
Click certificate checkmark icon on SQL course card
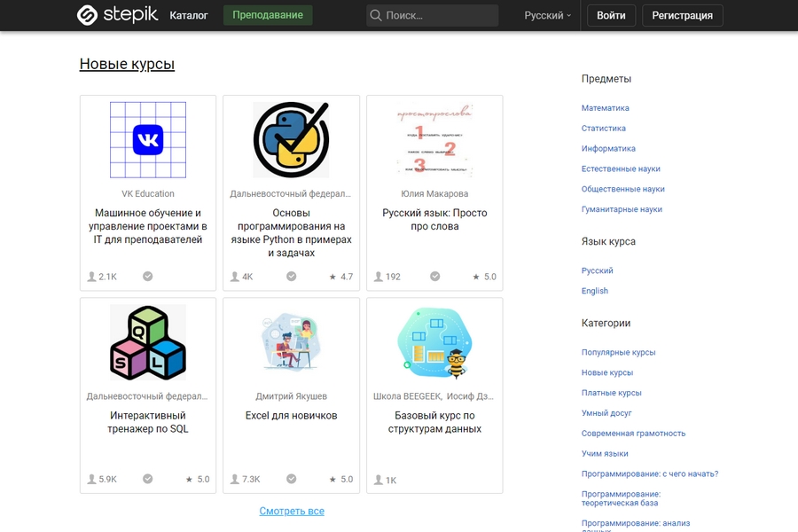click(x=148, y=479)
